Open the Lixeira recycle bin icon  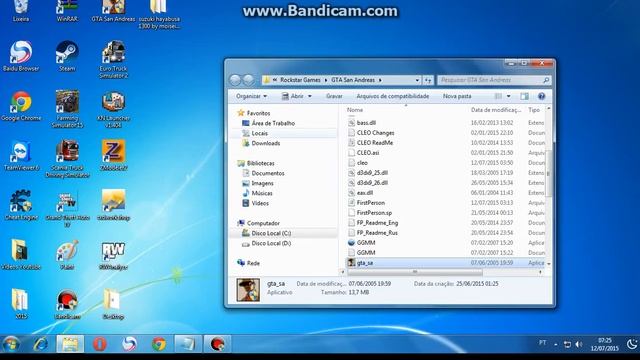point(20,10)
